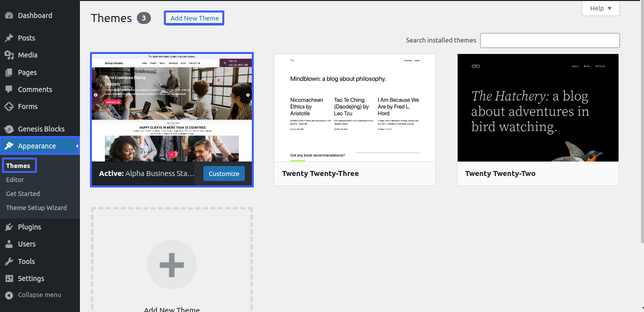Image resolution: width=644 pixels, height=312 pixels.
Task: Click the Collapse menu arrow icon
Action: coord(9,295)
